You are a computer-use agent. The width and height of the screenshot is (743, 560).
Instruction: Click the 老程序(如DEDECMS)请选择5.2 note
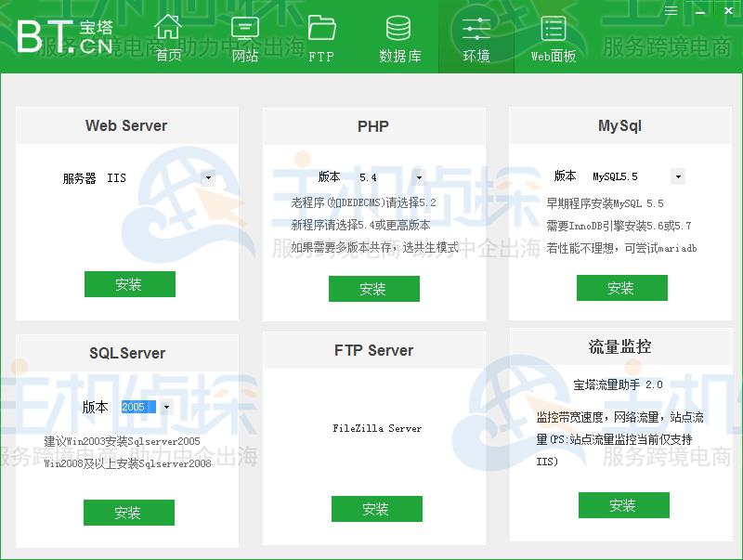(363, 202)
